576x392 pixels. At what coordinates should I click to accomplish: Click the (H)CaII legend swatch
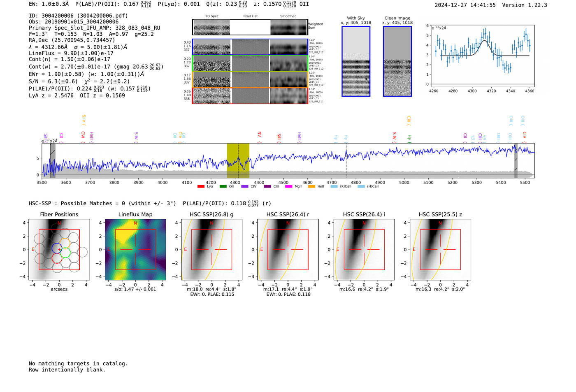coord(361,187)
